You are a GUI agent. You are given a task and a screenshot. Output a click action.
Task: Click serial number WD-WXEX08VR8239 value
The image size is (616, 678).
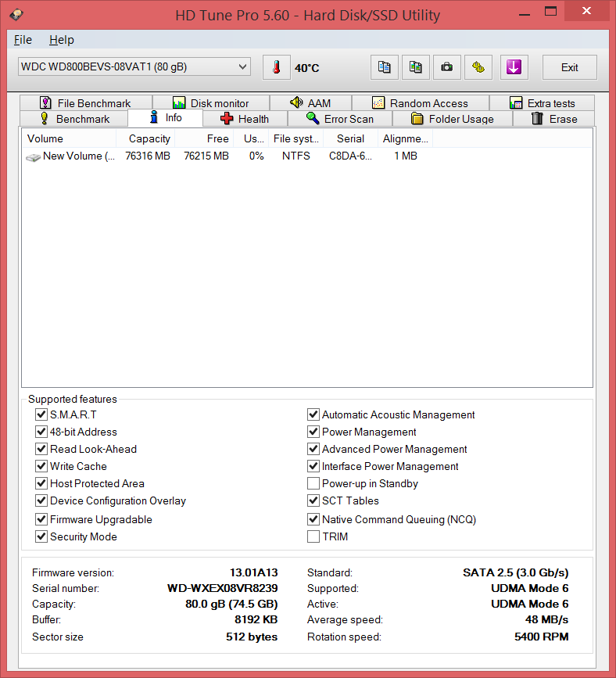tap(223, 588)
